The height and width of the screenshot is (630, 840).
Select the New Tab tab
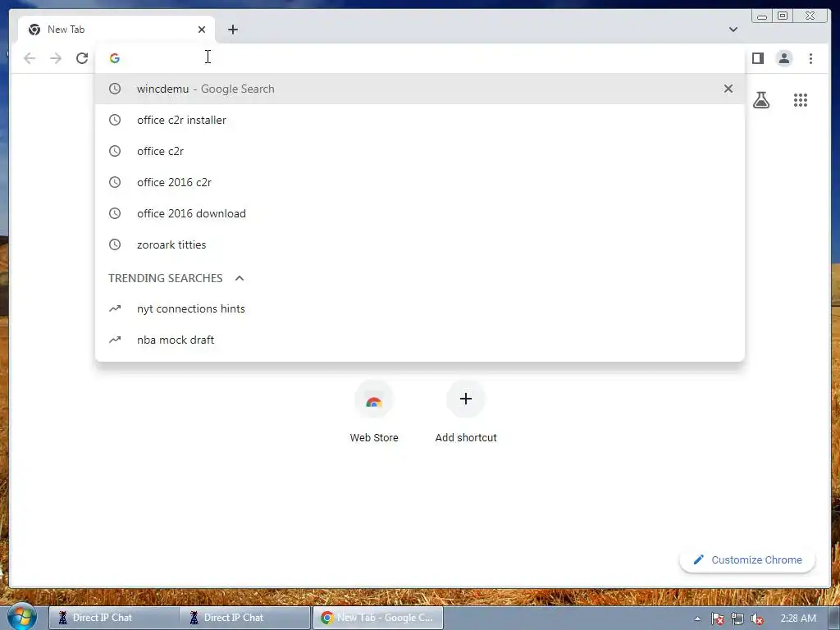[116, 30]
